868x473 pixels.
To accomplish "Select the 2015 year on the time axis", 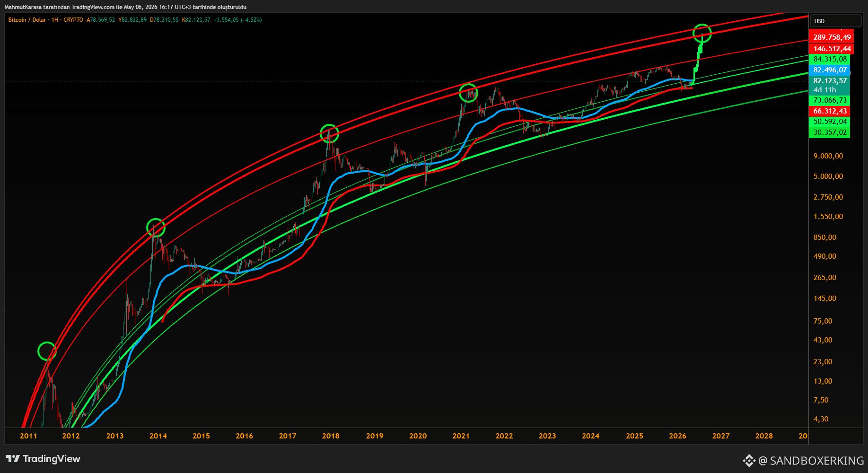I will click(202, 436).
